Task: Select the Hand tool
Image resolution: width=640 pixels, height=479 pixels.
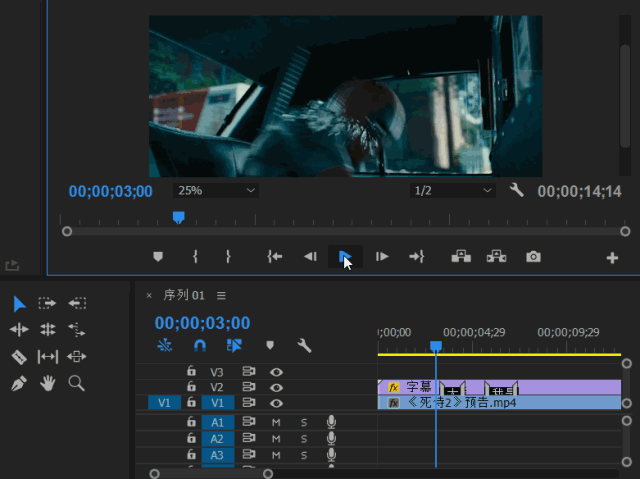Action: pos(48,384)
